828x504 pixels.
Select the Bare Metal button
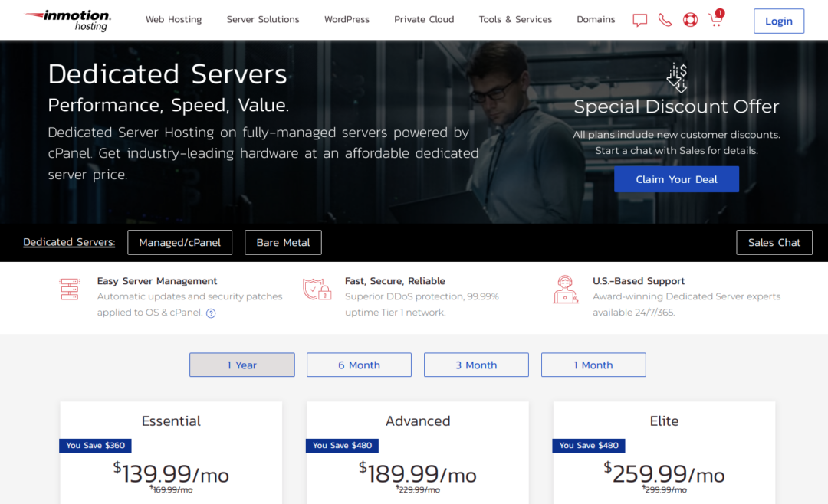pos(283,242)
